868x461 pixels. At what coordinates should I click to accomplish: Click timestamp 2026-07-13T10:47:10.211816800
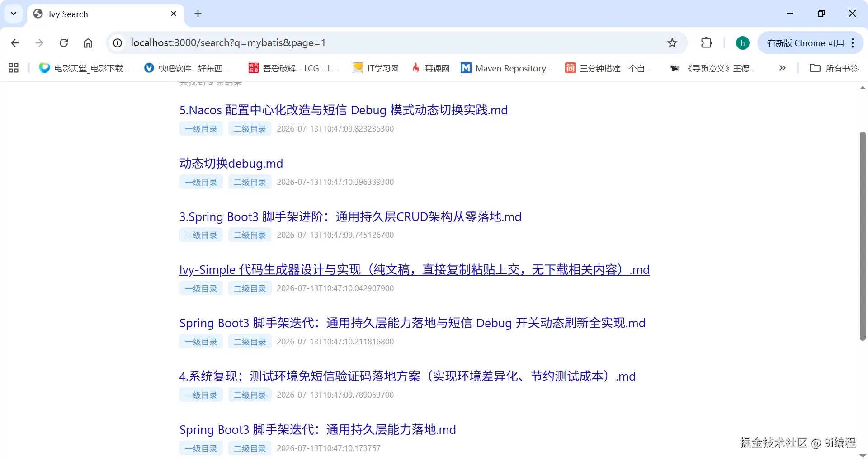tap(335, 342)
